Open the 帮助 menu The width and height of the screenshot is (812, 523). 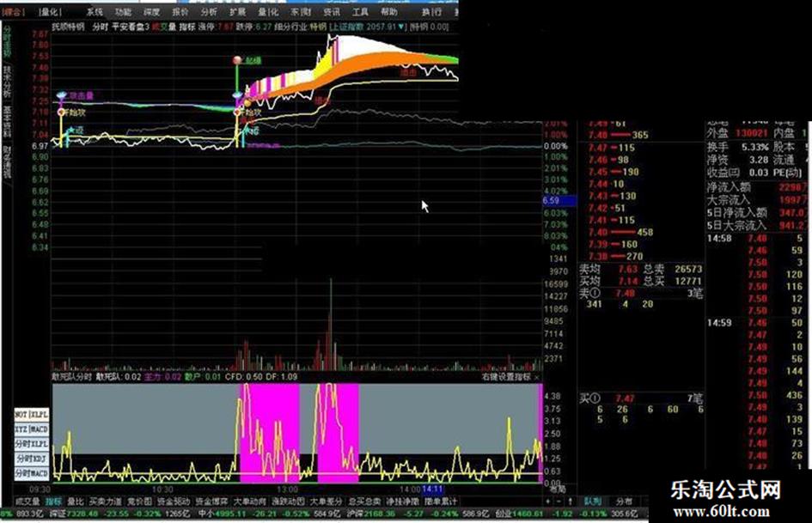click(389, 11)
